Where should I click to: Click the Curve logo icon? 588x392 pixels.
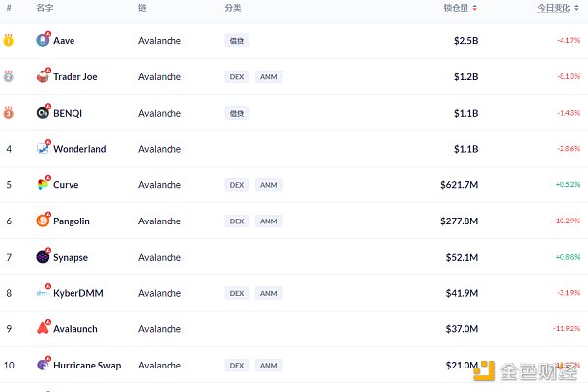(x=42, y=184)
